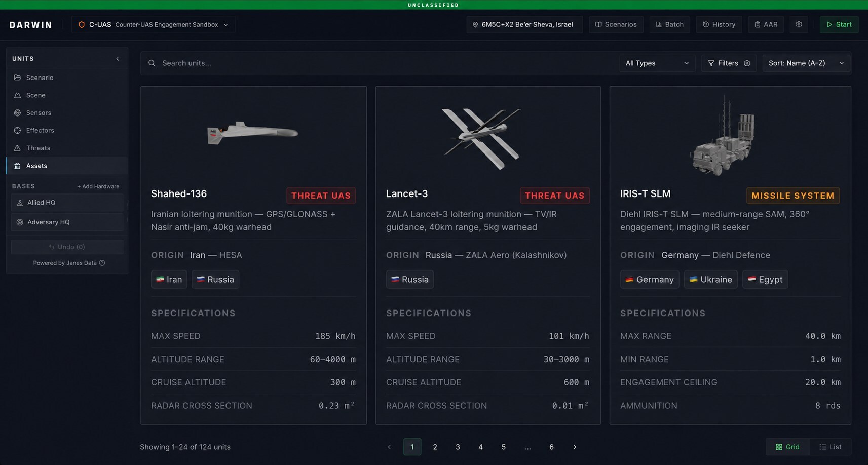Click the Janes Data info icon
The height and width of the screenshot is (465, 868).
pos(102,263)
